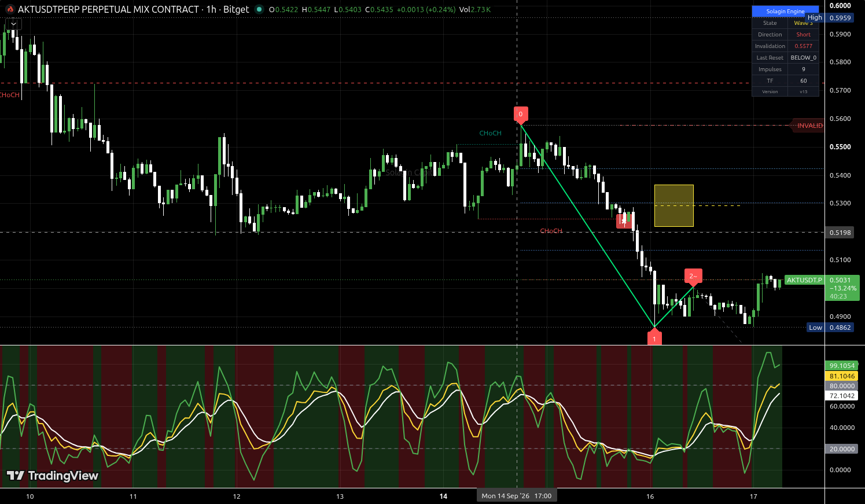Click the volume reading Vol 2.73K
Viewport: 865px width, 504px height.
click(475, 10)
